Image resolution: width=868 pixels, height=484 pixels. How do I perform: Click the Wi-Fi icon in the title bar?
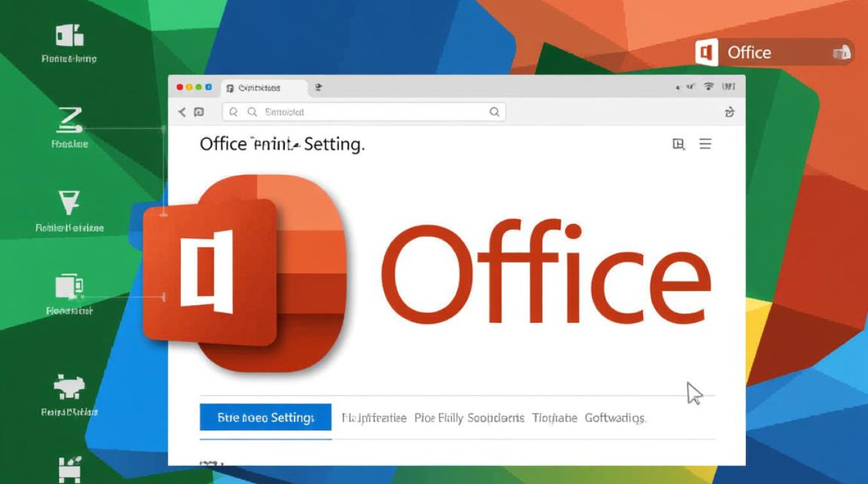(708, 86)
